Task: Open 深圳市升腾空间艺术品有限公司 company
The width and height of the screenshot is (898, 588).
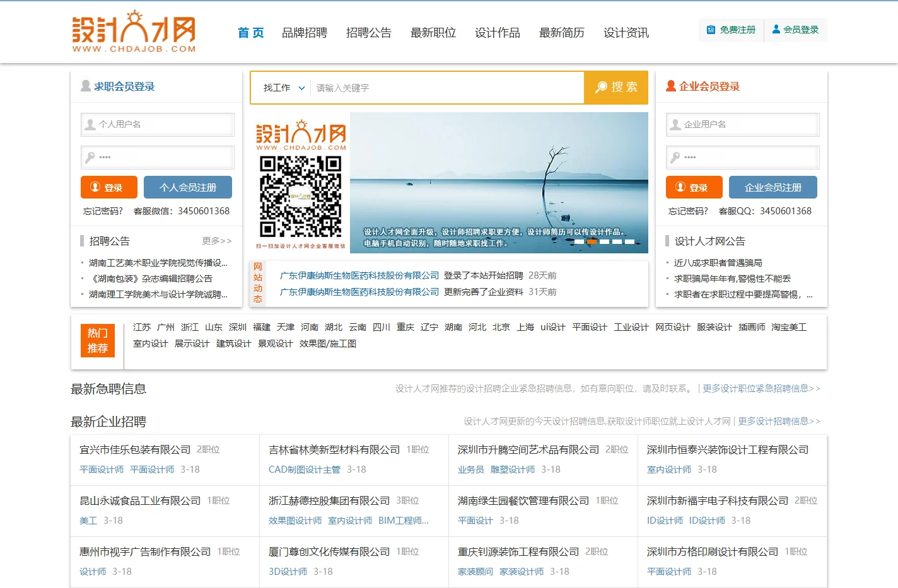Action: [528, 449]
